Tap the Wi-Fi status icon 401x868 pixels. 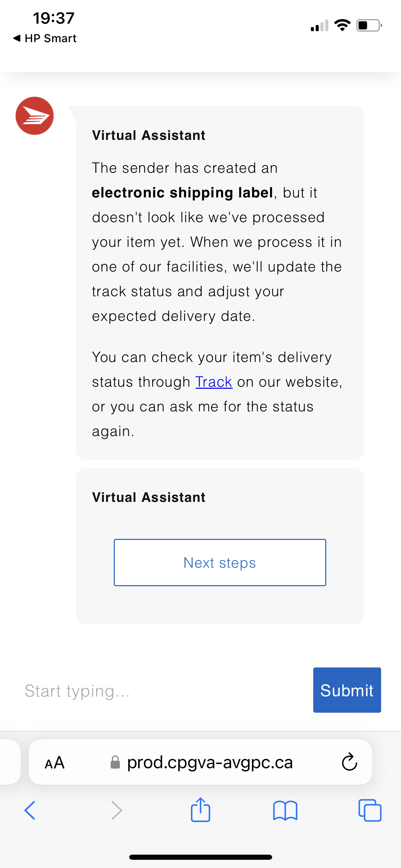(x=342, y=25)
